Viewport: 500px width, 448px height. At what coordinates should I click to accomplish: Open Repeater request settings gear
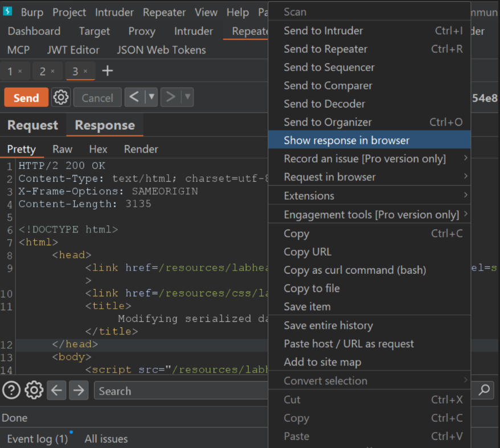[x=60, y=97]
